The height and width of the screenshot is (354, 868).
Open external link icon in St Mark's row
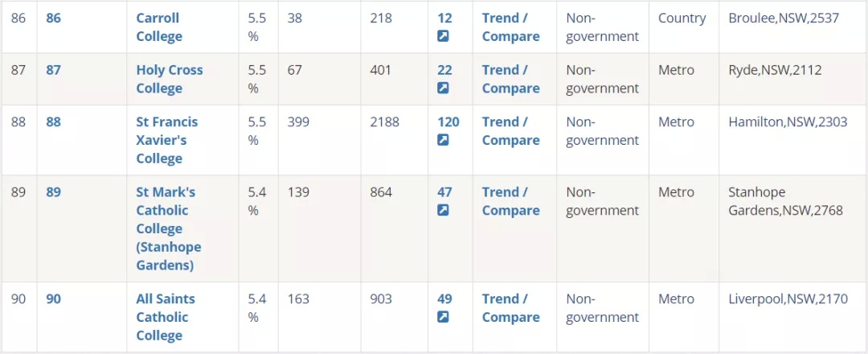[x=443, y=211]
